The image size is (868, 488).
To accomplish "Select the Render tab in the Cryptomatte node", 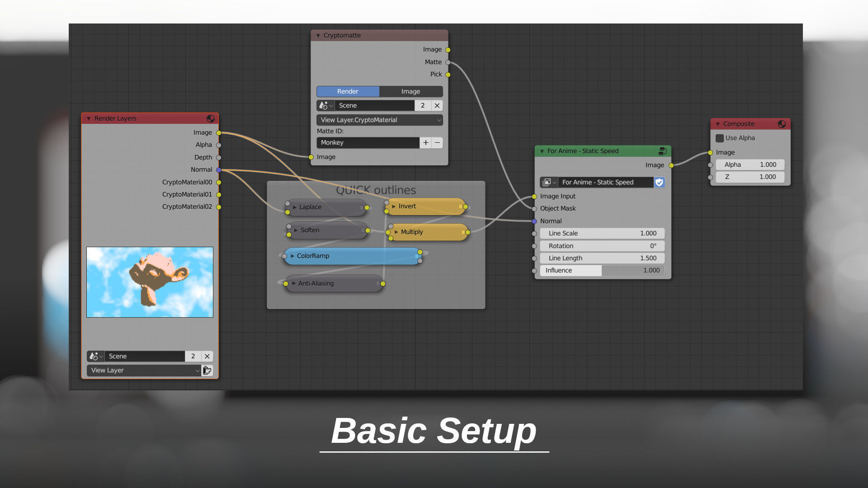I will tap(348, 91).
